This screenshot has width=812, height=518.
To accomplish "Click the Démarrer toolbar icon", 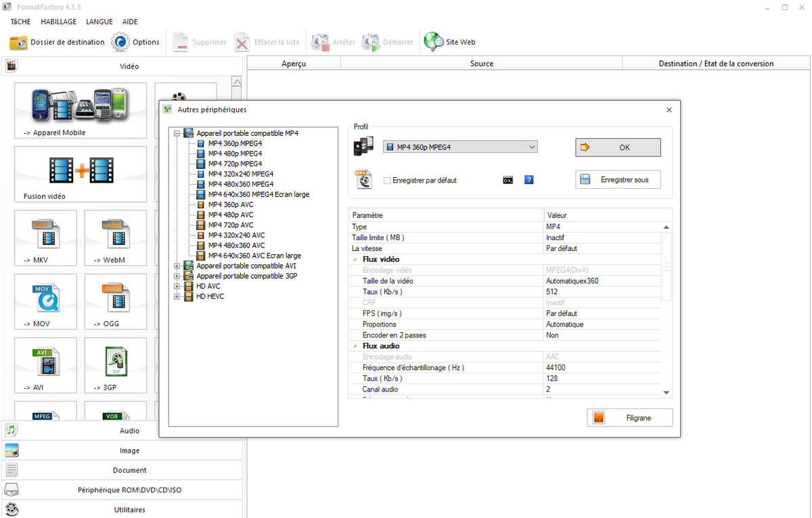I will pos(371,42).
